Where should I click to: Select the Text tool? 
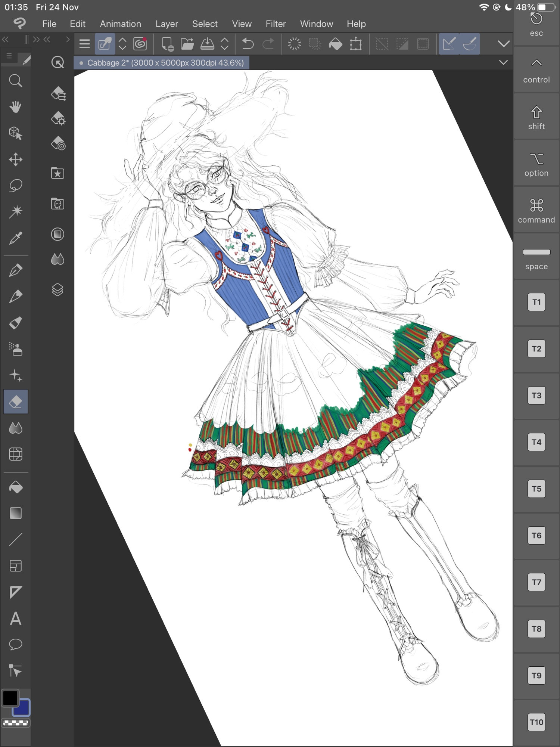coord(15,619)
